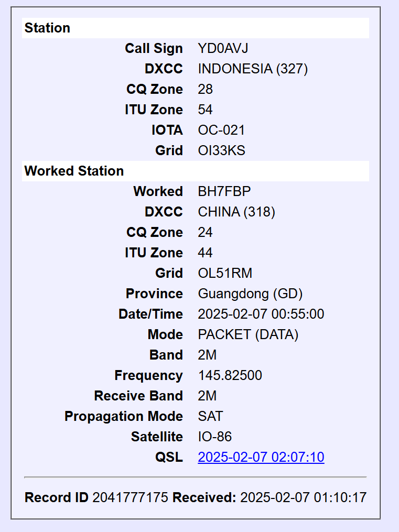399x532 pixels.
Task: Click the Station section header
Action: (47, 28)
